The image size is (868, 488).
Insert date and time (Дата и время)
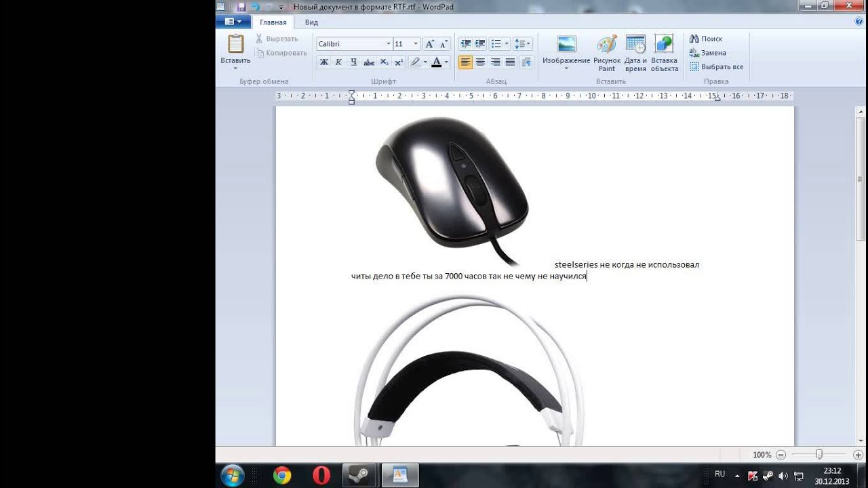635,54
